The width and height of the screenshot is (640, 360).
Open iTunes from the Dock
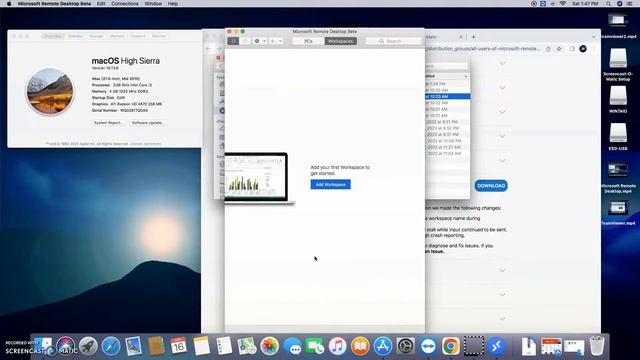click(x=338, y=346)
